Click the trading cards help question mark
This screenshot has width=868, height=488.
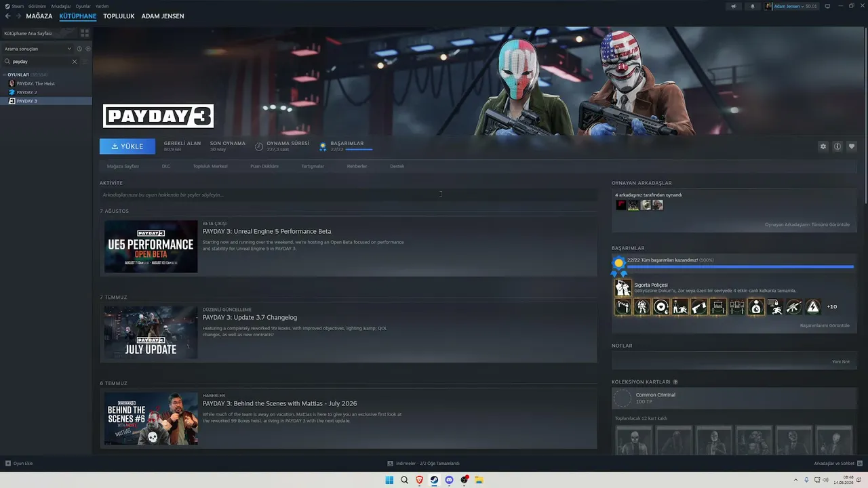click(x=675, y=382)
